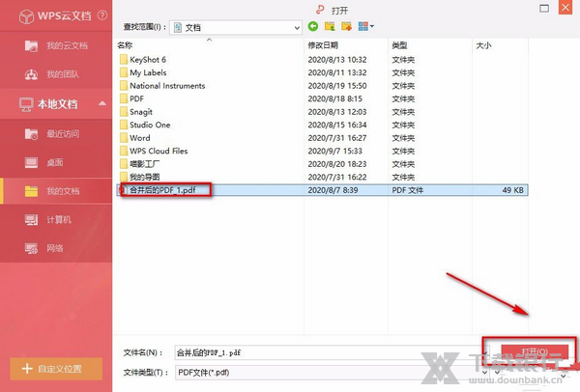
Task: Click the 打开(O) button
Action: pos(535,351)
